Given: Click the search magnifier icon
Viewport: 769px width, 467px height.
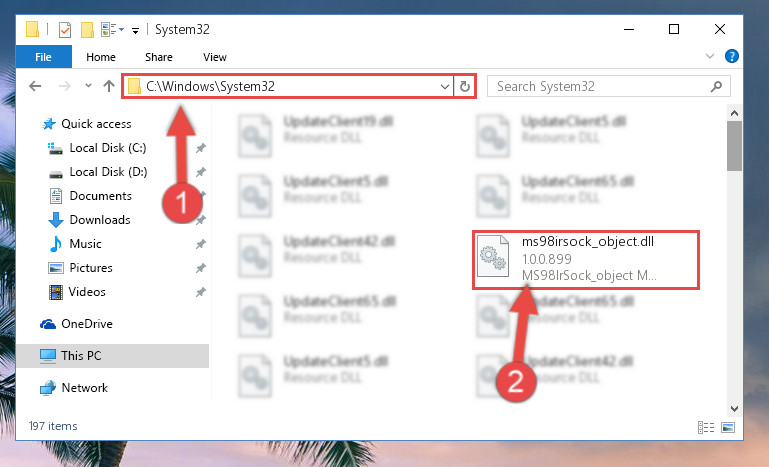Looking at the screenshot, I should pyautogui.click(x=716, y=86).
